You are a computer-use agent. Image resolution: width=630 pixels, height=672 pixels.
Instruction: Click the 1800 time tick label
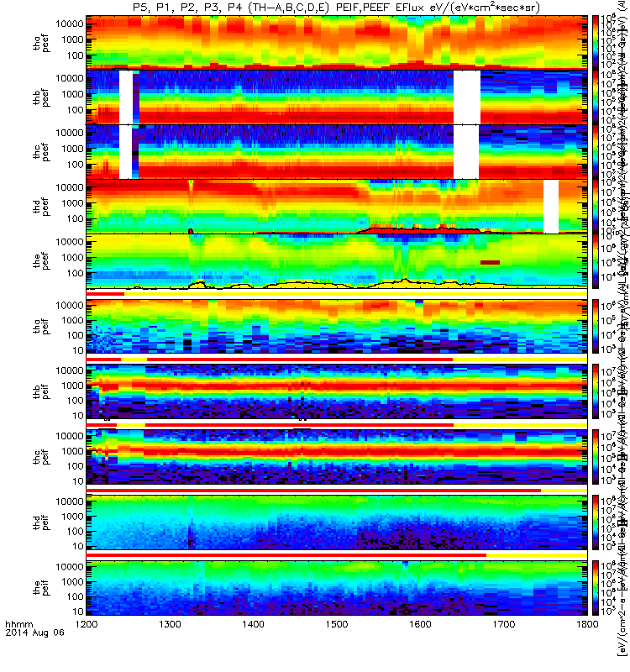point(587,624)
